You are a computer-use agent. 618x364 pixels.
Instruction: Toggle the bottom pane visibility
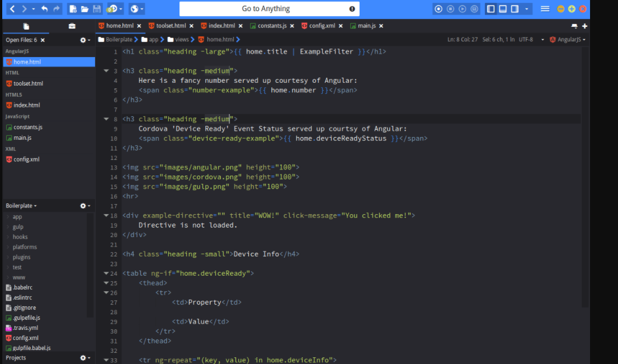502,9
